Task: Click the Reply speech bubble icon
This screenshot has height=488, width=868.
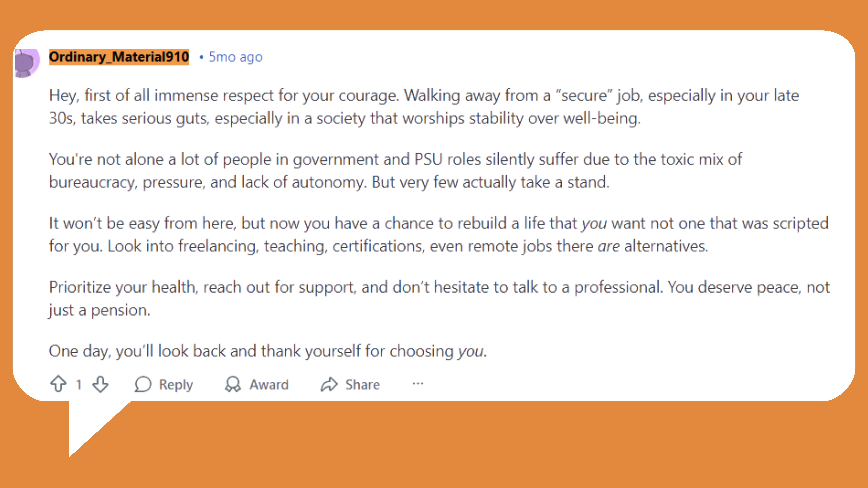Action: click(143, 384)
